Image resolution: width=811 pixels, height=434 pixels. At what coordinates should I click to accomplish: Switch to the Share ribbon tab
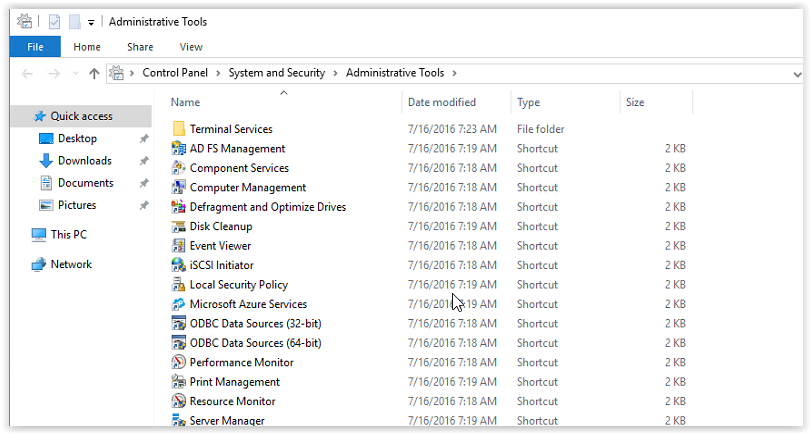tap(140, 47)
